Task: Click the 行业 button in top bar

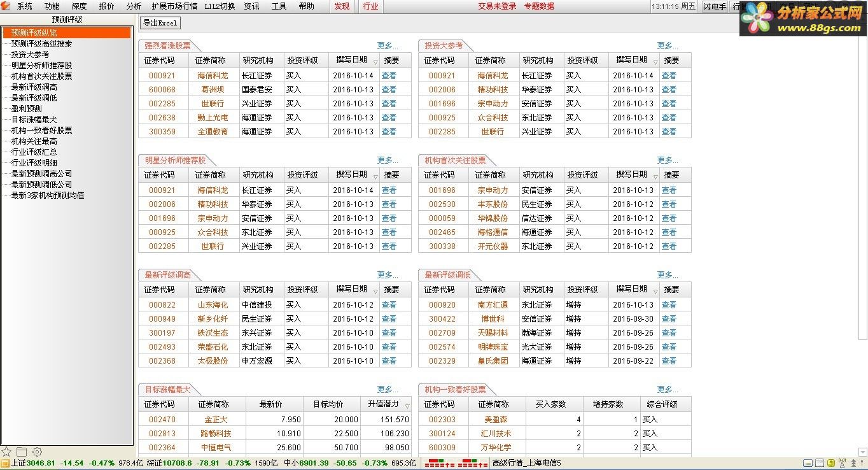Action: coord(370,6)
